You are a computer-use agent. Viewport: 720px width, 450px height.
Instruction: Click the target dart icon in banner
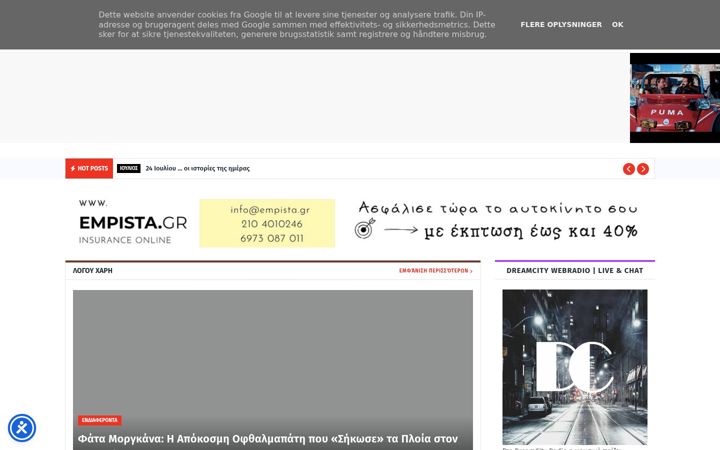coord(365,228)
